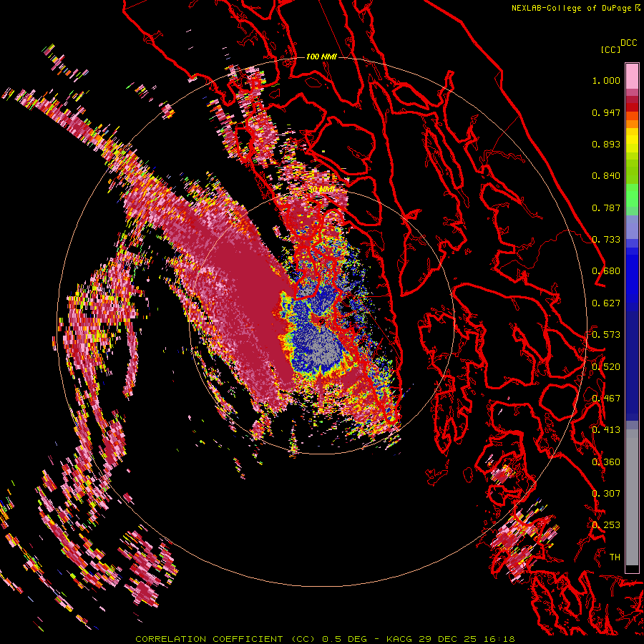Select the 1.000 legend value
This screenshot has height=644, width=644.
pos(606,80)
